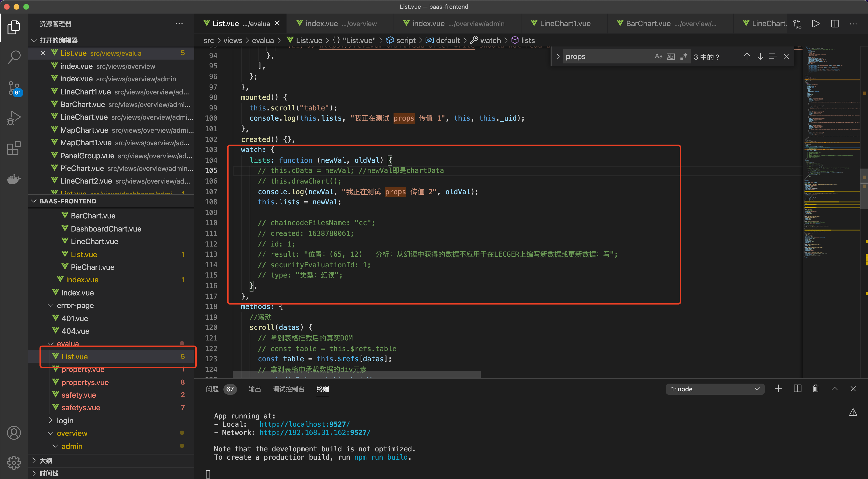Kill the terminal with trash icon
Viewport: 868px width, 479px height.
click(815, 389)
